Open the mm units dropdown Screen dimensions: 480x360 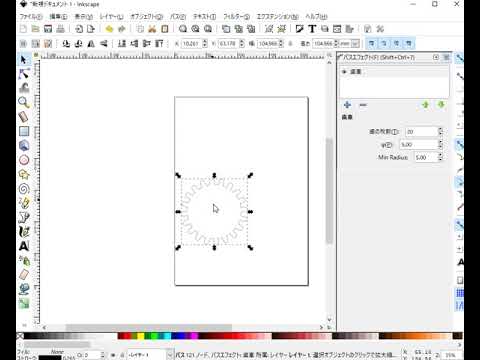point(356,44)
